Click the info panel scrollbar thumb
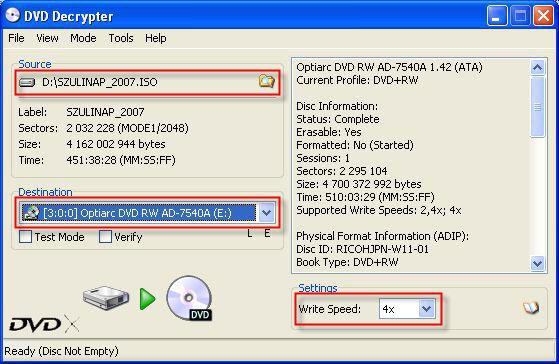Image resolution: width=559 pixels, height=364 pixels. (538, 107)
